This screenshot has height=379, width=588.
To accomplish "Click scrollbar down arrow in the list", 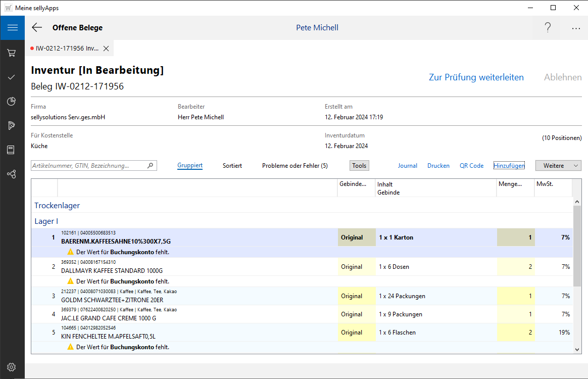I will [577, 349].
